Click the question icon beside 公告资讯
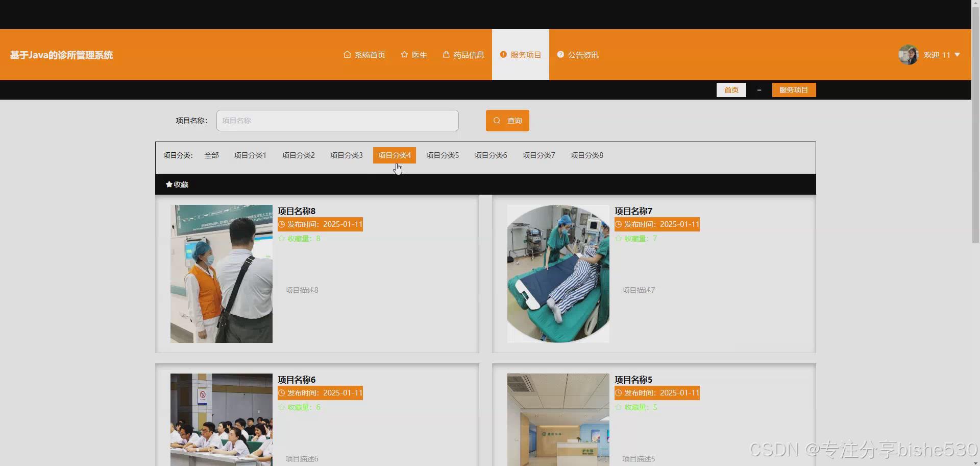980x466 pixels. pos(560,54)
